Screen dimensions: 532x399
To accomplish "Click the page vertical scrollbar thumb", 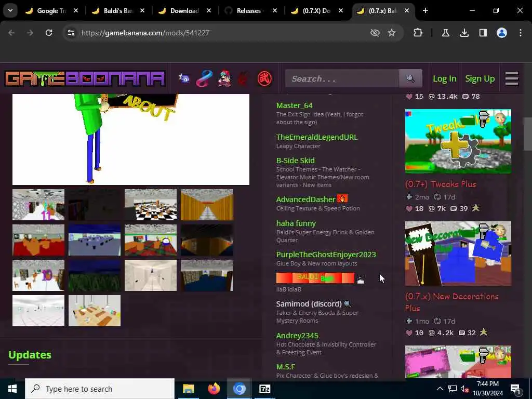I will (528, 134).
